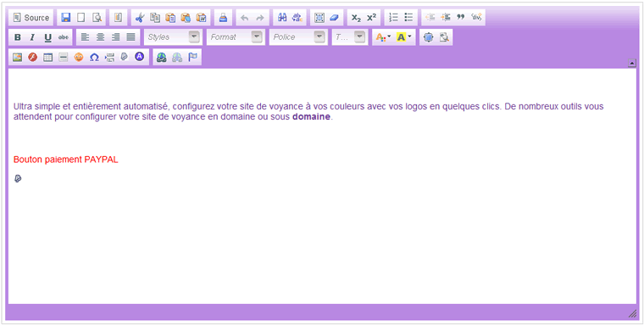Increase the indent
This screenshot has width=644, height=325.
pyautogui.click(x=446, y=18)
